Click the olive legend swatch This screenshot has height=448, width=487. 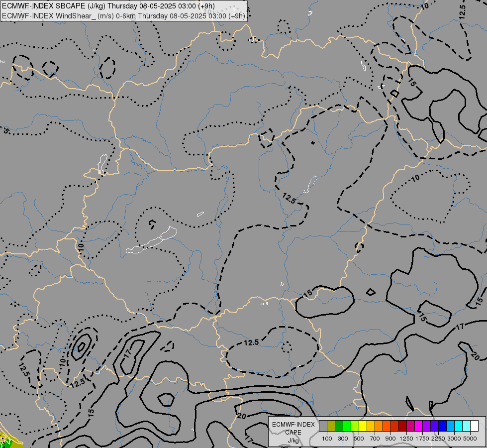coord(331,426)
